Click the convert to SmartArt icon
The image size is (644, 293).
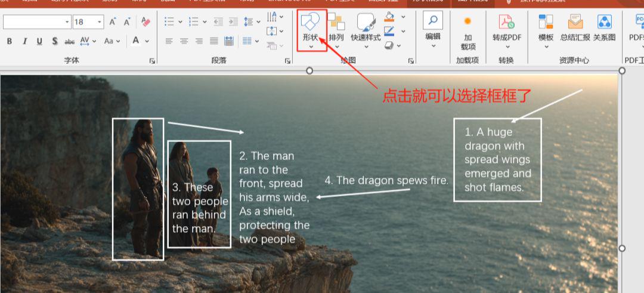(x=271, y=45)
